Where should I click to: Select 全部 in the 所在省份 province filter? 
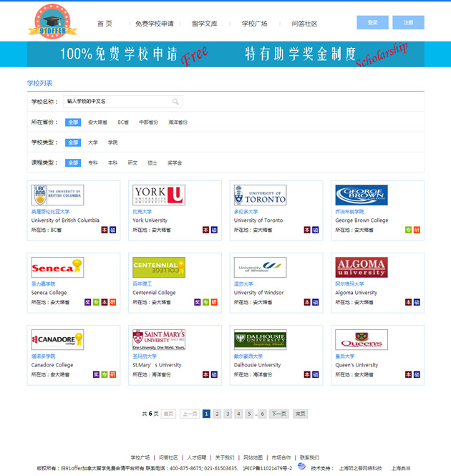coord(73,122)
